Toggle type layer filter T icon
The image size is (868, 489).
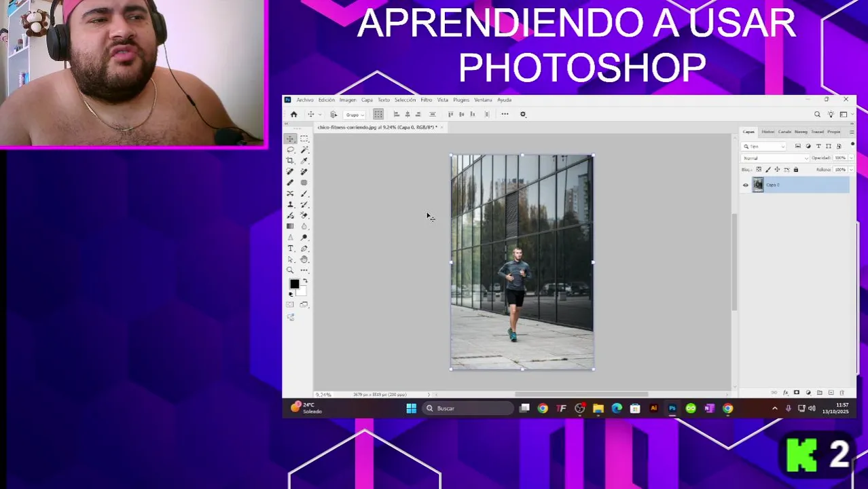pyautogui.click(x=818, y=146)
